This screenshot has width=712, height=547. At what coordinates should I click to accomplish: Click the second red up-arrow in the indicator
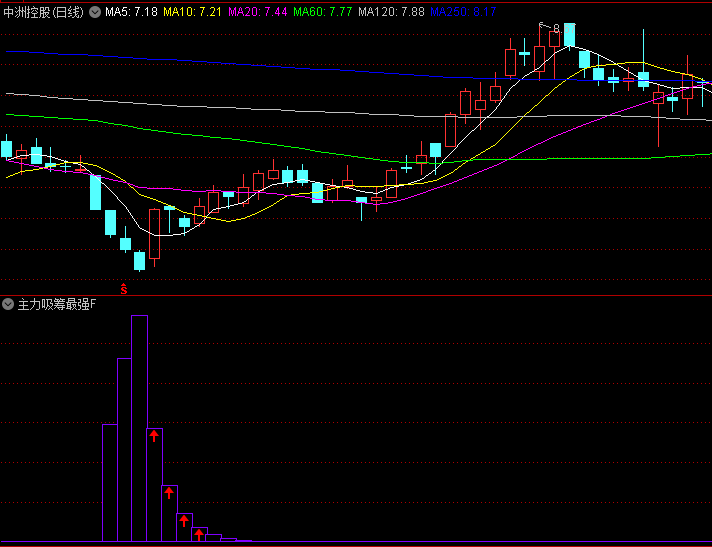pos(169,493)
